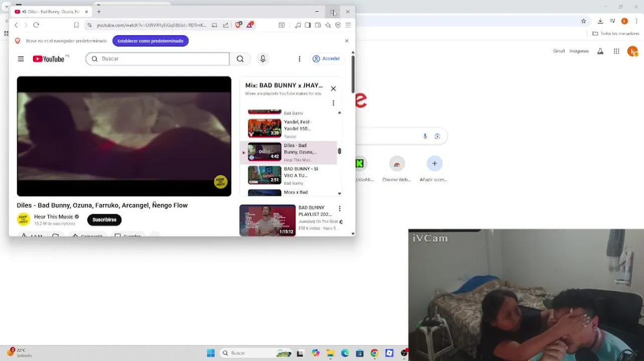Open Brave Wallet icon
Screen dimensions: 644x361
[318, 25]
